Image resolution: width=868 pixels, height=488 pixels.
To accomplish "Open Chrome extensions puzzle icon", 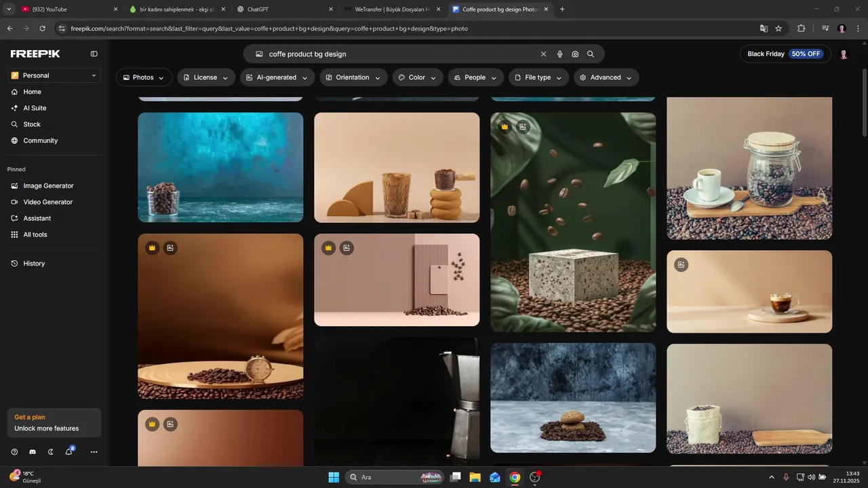I will coord(802,28).
